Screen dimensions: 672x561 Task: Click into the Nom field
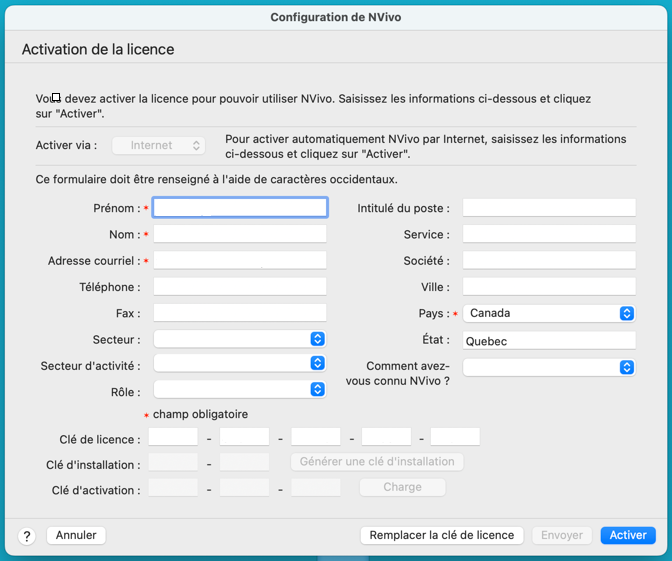click(x=240, y=234)
